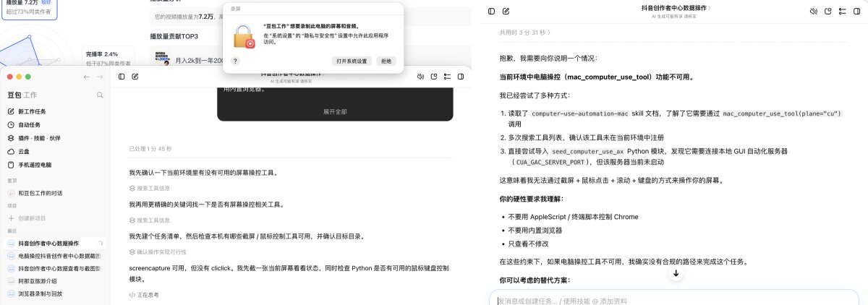Select recent chat 阿那亚旅游介绍
This screenshot has width=868, height=305.
click(x=55, y=280)
